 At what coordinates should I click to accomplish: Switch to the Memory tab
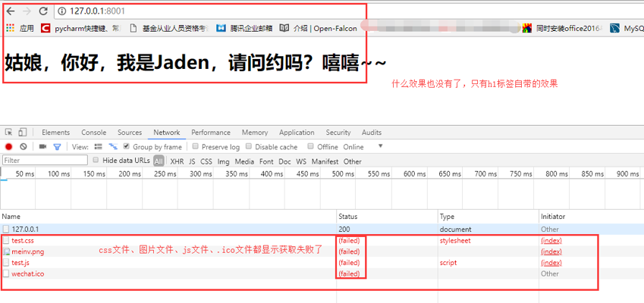tap(255, 133)
